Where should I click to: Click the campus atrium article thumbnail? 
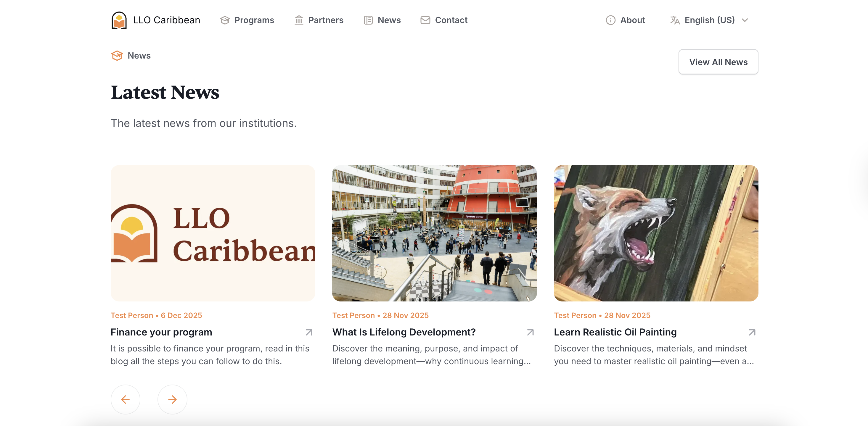pyautogui.click(x=434, y=233)
